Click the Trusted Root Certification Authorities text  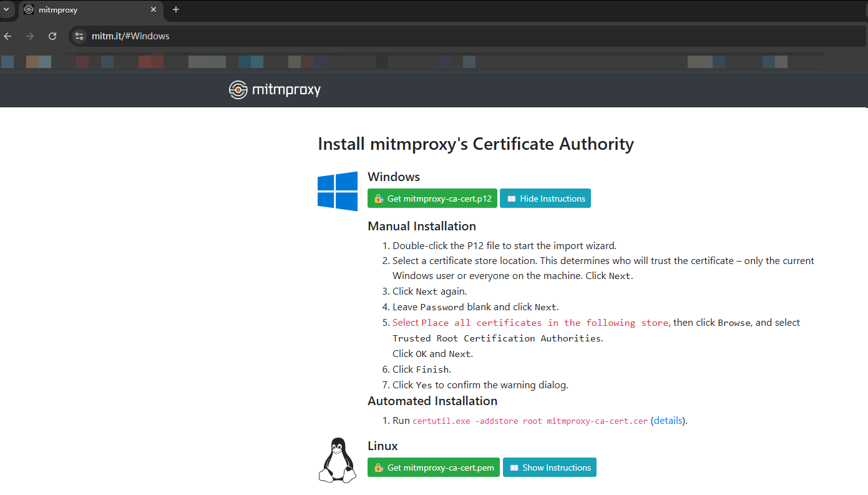pyautogui.click(x=497, y=338)
